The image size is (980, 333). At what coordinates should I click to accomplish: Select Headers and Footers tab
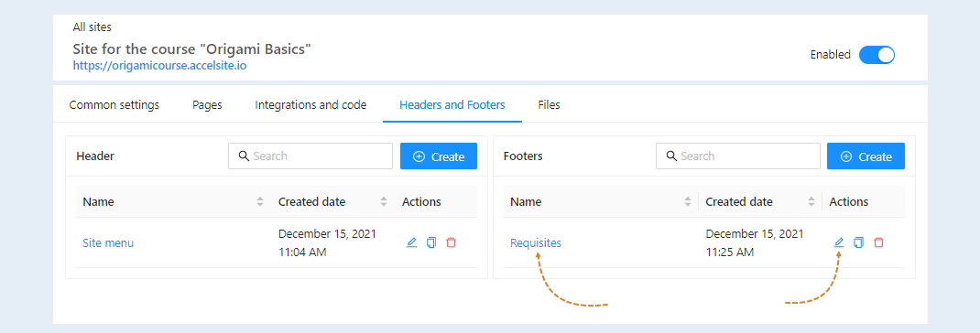[x=452, y=105]
